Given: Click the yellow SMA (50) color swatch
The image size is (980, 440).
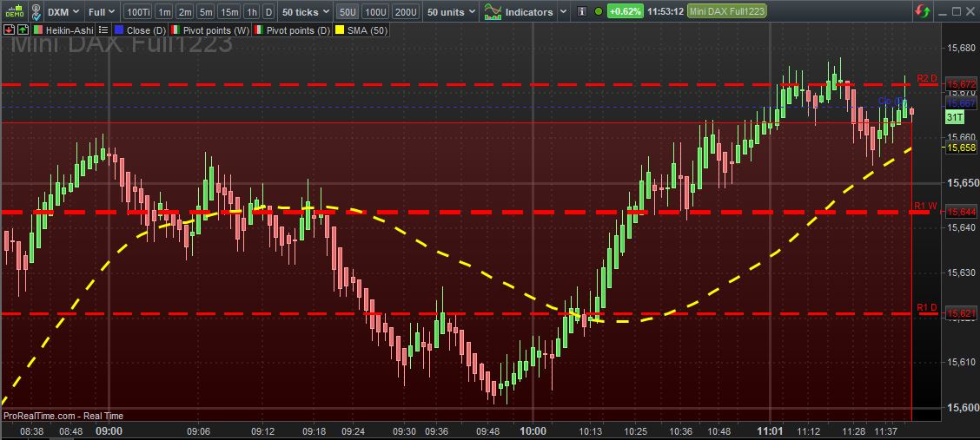Looking at the screenshot, I should (x=340, y=30).
